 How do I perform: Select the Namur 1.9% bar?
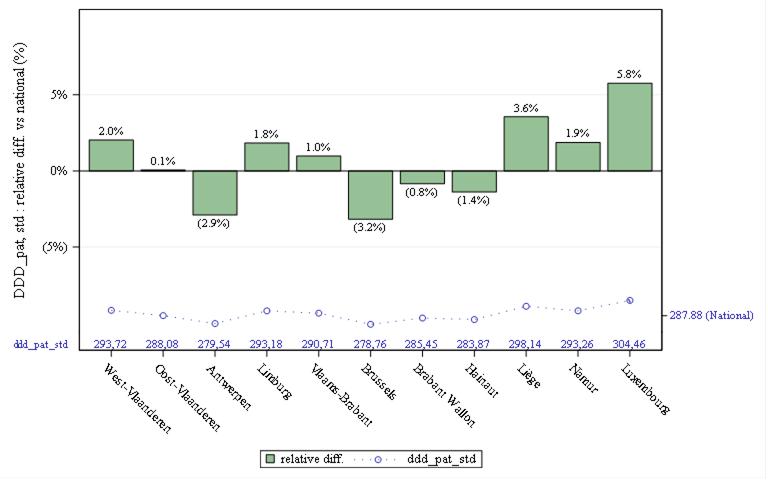coord(578,157)
